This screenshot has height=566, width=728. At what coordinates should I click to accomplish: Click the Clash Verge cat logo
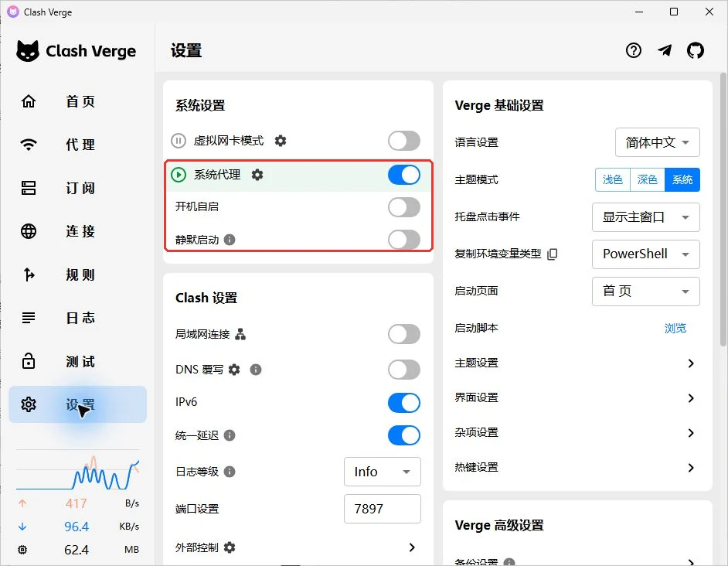tap(28, 51)
